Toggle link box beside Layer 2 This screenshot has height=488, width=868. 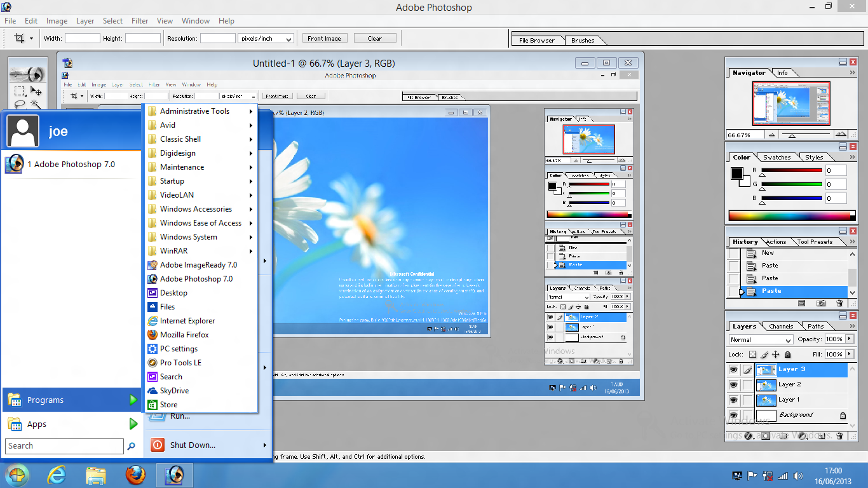click(x=748, y=384)
